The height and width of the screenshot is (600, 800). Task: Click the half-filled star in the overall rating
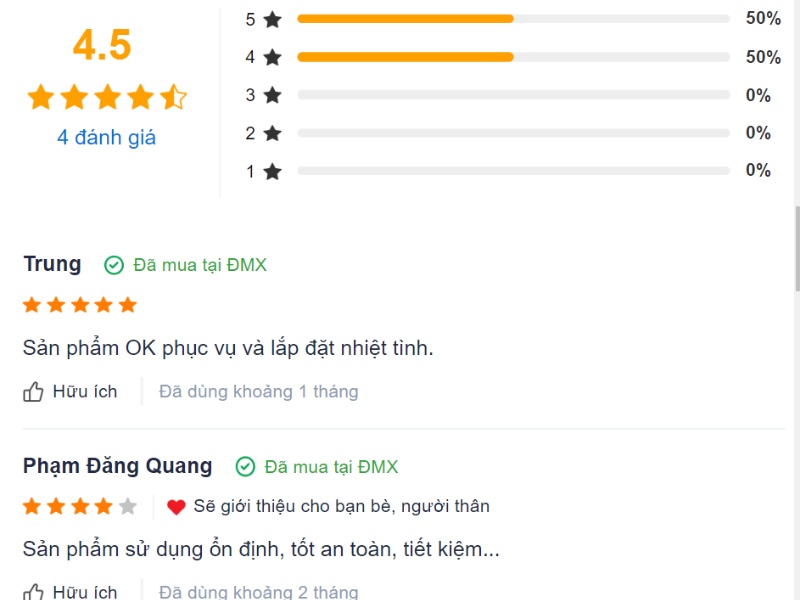pos(173,97)
